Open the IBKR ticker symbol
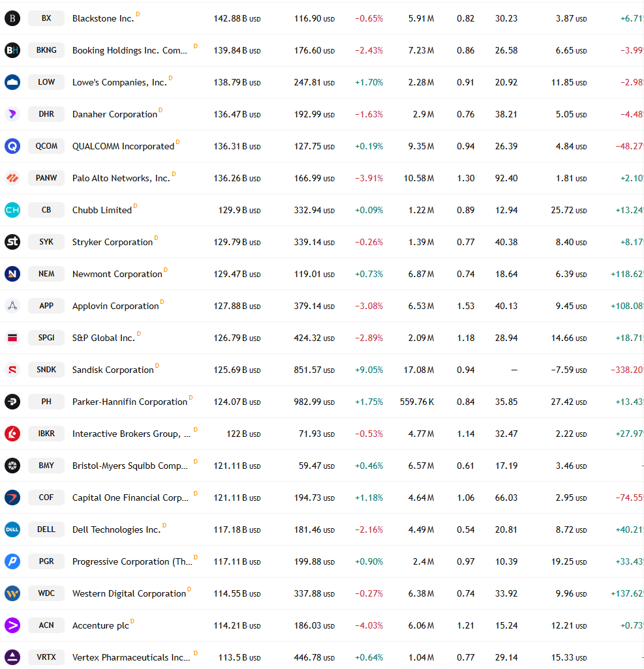 click(x=46, y=434)
